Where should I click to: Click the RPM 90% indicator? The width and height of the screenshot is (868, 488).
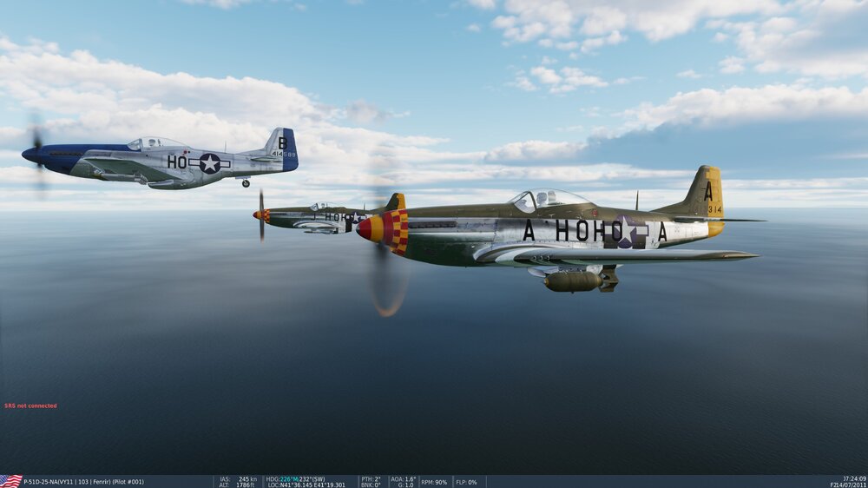pyautogui.click(x=434, y=482)
